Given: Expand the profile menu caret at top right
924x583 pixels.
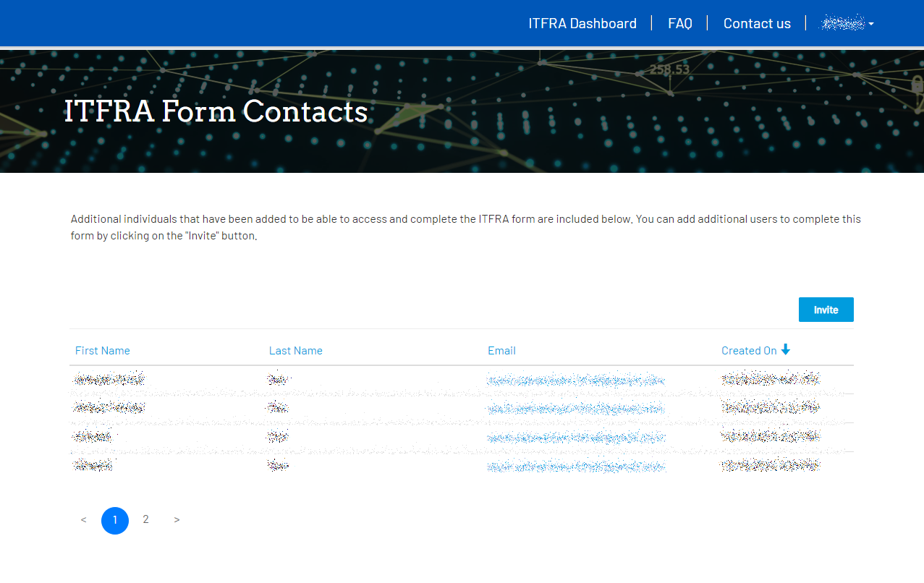Looking at the screenshot, I should click(873, 23).
